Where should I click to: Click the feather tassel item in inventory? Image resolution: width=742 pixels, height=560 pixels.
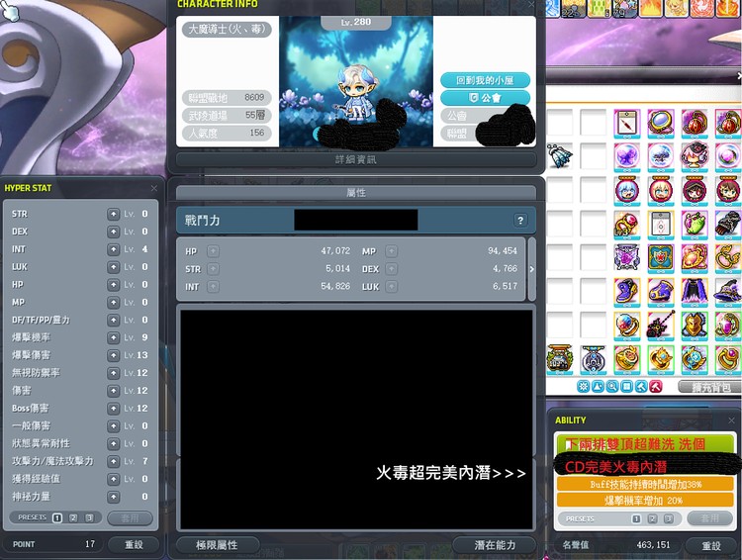pyautogui.click(x=559, y=155)
